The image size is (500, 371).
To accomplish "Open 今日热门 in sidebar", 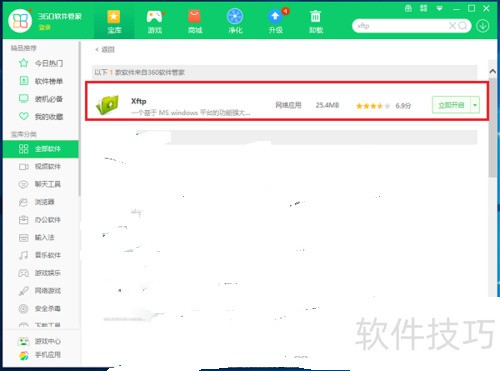I will coord(41,63).
